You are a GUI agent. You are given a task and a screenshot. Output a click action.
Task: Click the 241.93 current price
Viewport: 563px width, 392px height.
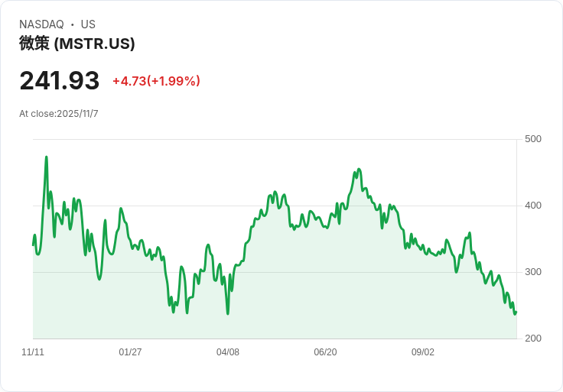pyautogui.click(x=60, y=81)
